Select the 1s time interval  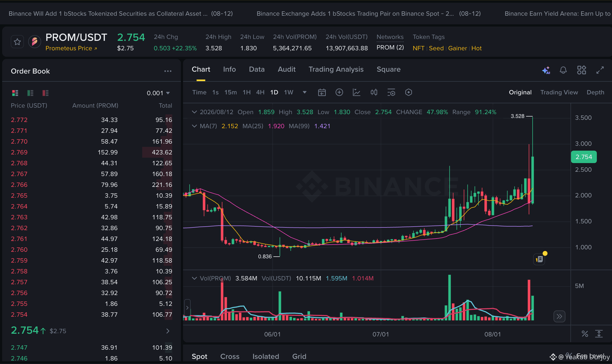click(216, 92)
